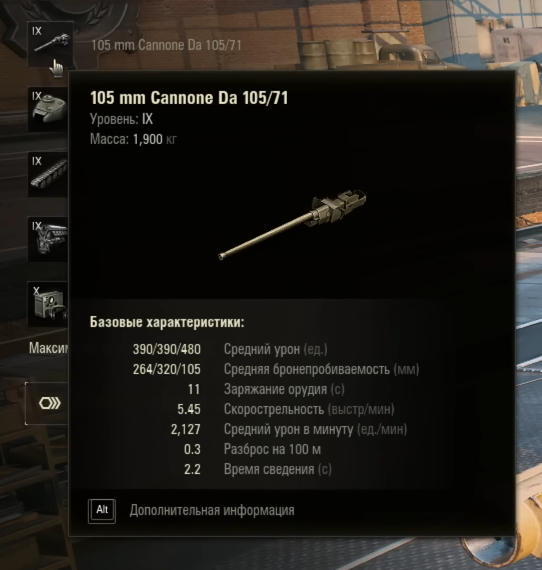The height and width of the screenshot is (570, 542).
Task: Select the tier IX engine module icon
Action: click(48, 239)
